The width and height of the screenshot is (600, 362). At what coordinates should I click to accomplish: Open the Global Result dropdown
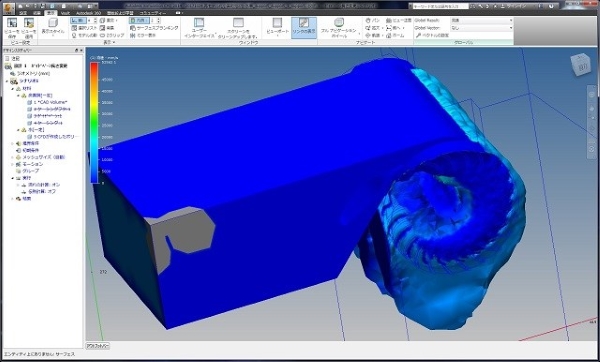click(482, 20)
